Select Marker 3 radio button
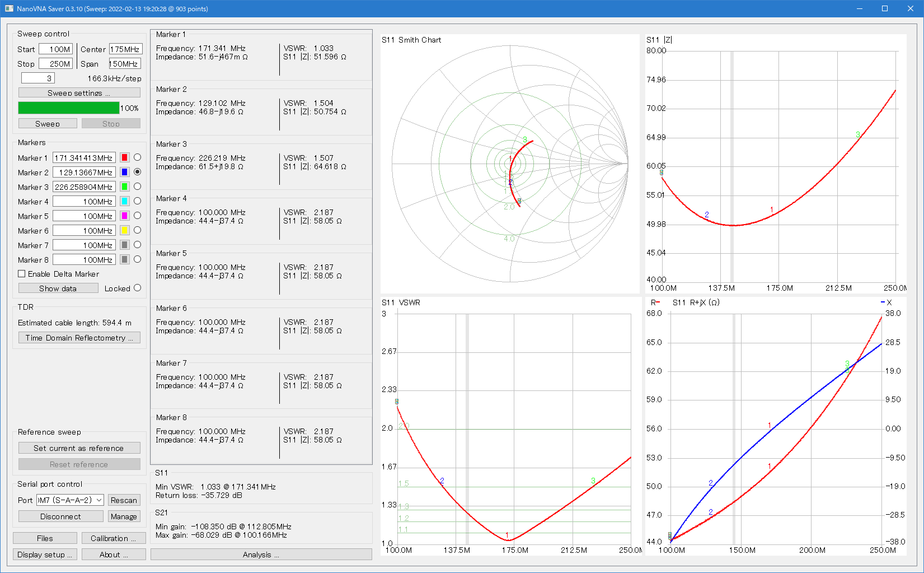The height and width of the screenshot is (573, 924). [137, 187]
